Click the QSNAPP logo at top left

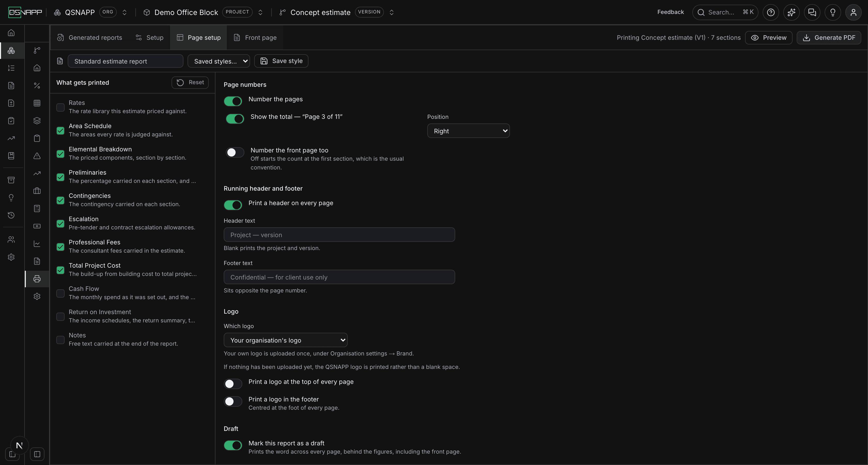[x=25, y=12]
